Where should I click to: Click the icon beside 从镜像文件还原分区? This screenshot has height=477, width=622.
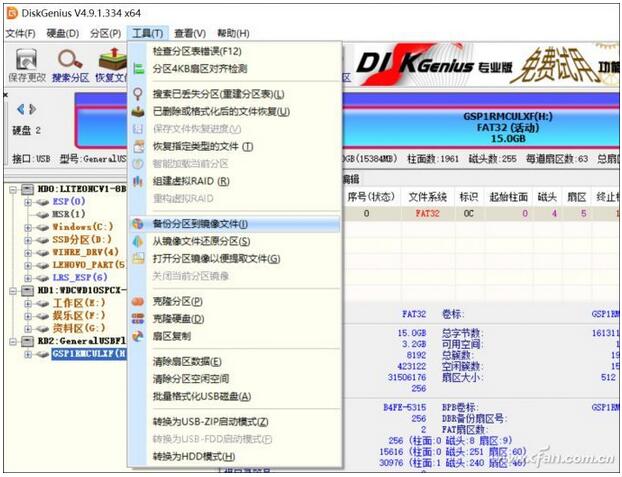coord(138,241)
